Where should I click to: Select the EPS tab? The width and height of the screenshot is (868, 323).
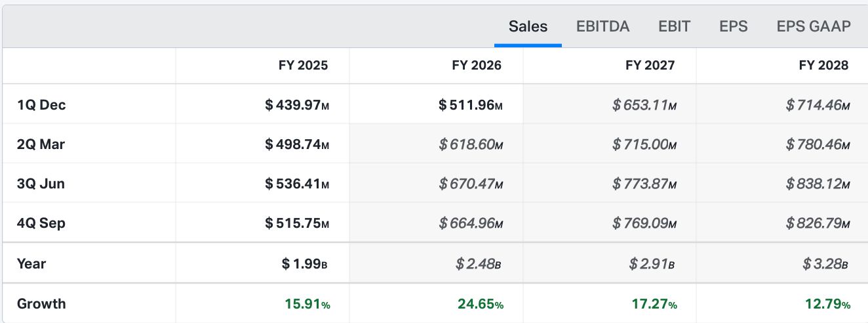pyautogui.click(x=733, y=26)
